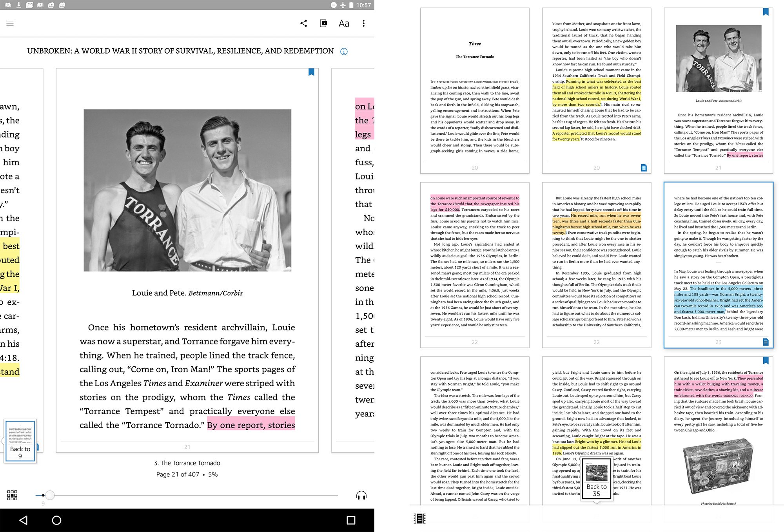Open page 22 thumbnail starting 'But Louie was'

(597, 265)
